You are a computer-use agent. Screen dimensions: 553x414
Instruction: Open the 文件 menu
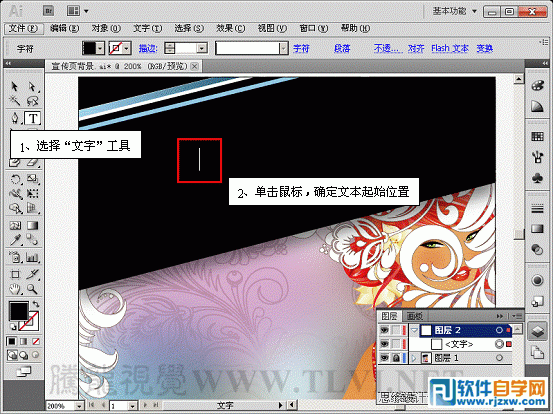[x=23, y=28]
